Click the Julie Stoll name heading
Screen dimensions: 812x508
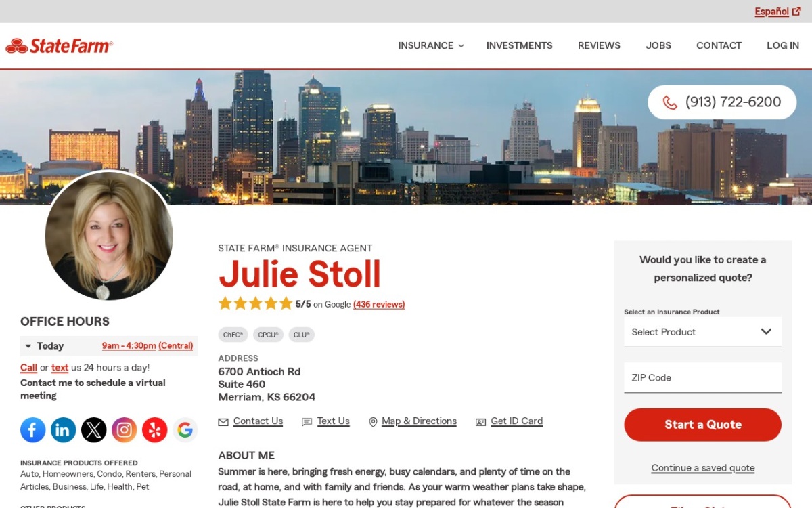click(x=300, y=274)
